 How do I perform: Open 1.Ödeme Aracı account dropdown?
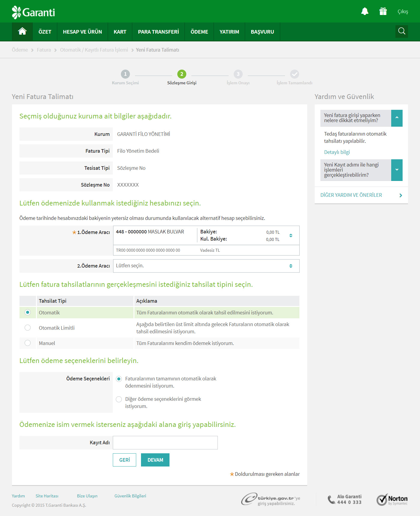206,241
